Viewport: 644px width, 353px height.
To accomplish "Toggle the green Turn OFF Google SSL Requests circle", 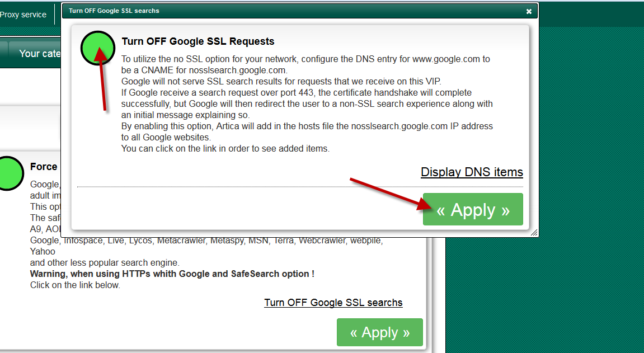I will pos(98,48).
